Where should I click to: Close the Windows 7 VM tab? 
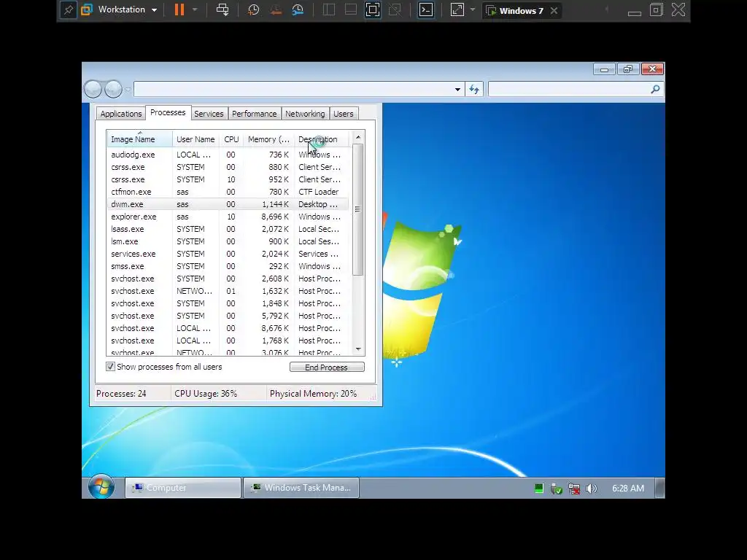point(554,10)
